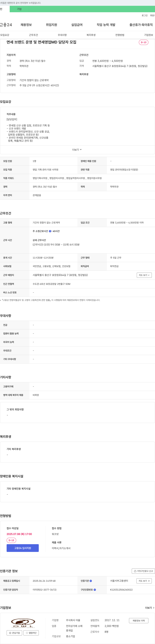
Task: Click contact 이미연(02-2077-3472)
Action: pyautogui.click(x=44, y=589)
